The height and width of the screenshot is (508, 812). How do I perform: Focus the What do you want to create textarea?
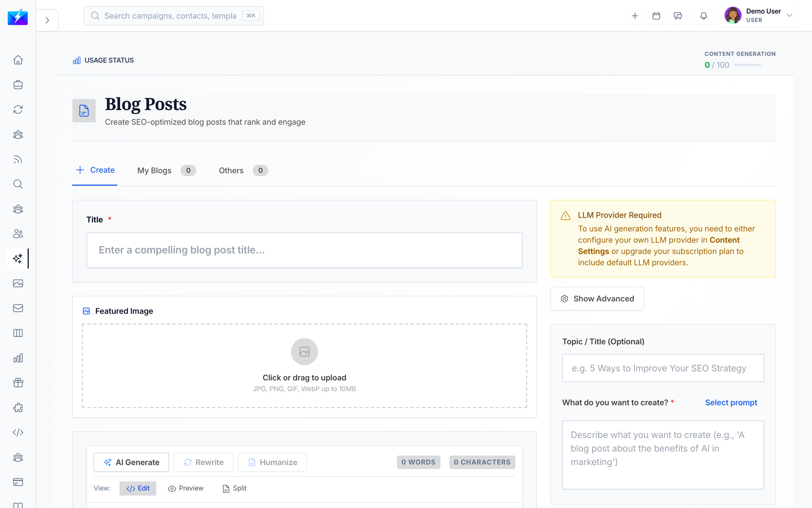[663, 455]
